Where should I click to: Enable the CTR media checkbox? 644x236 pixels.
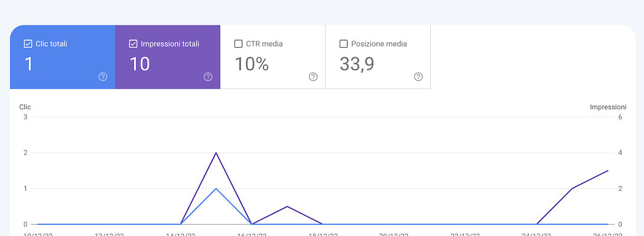[238, 44]
